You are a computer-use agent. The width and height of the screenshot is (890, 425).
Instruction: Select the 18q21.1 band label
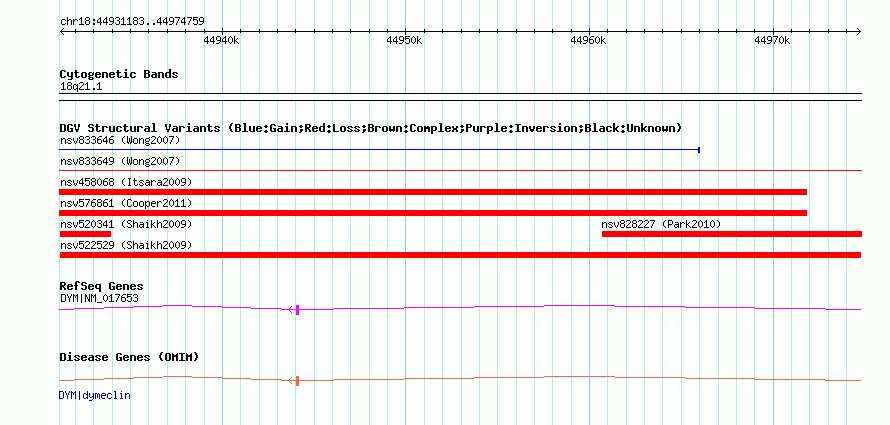pos(81,87)
